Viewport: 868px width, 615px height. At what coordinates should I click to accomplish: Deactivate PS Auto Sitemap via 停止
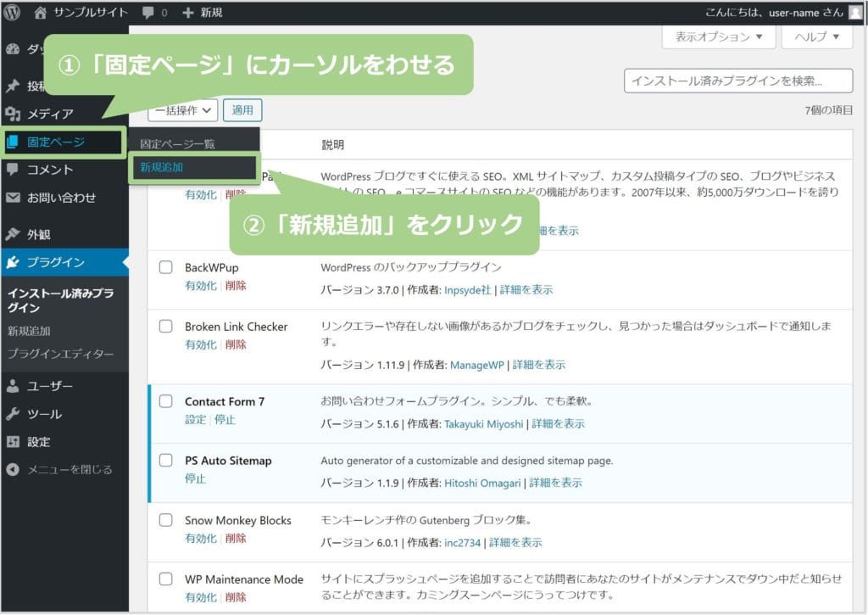[196, 478]
